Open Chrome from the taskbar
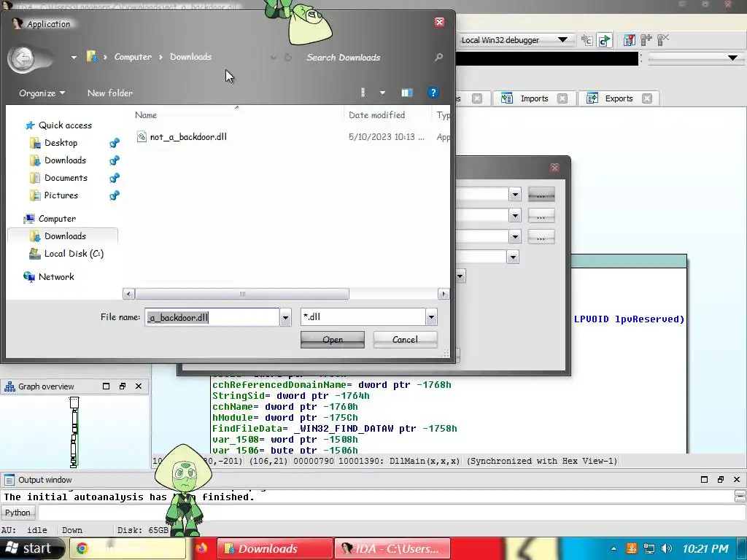Screen dimensions: 747x560 pyautogui.click(x=128, y=548)
